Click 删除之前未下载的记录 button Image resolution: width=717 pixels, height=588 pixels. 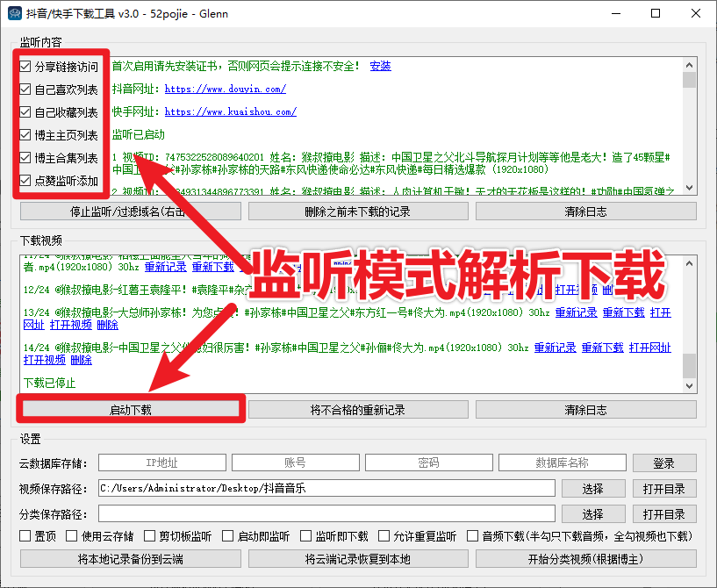click(x=357, y=212)
